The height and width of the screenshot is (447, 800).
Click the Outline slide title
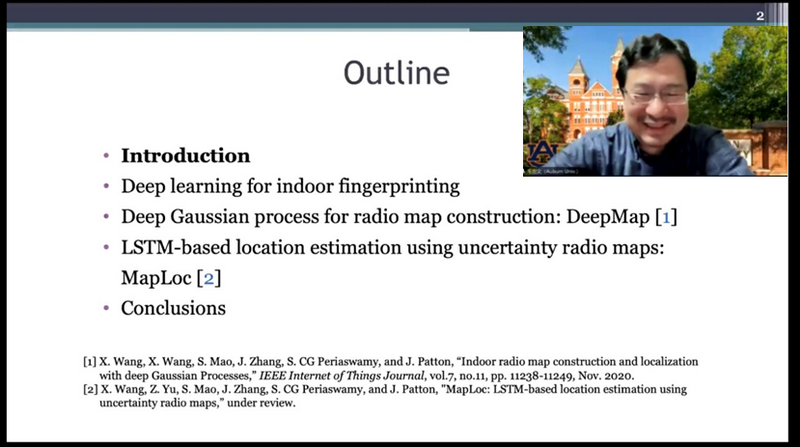(396, 74)
